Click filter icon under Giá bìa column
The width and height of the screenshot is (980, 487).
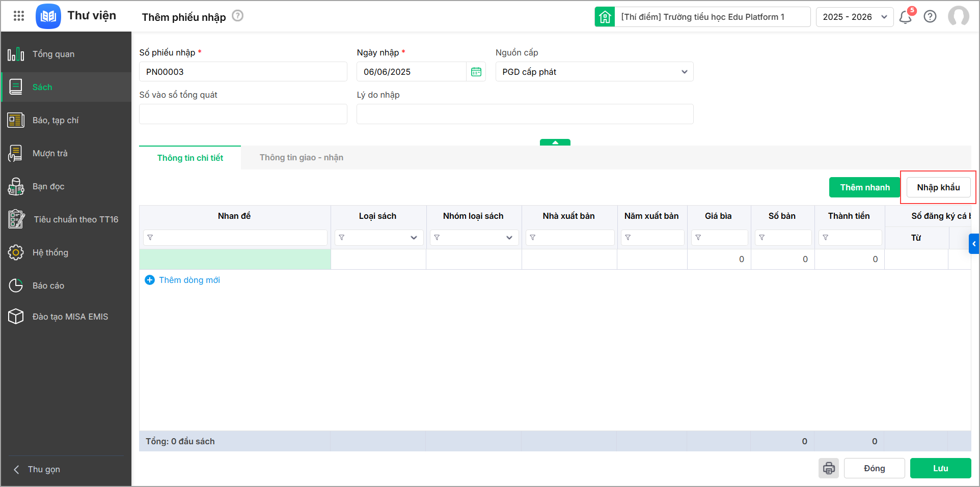click(x=698, y=238)
